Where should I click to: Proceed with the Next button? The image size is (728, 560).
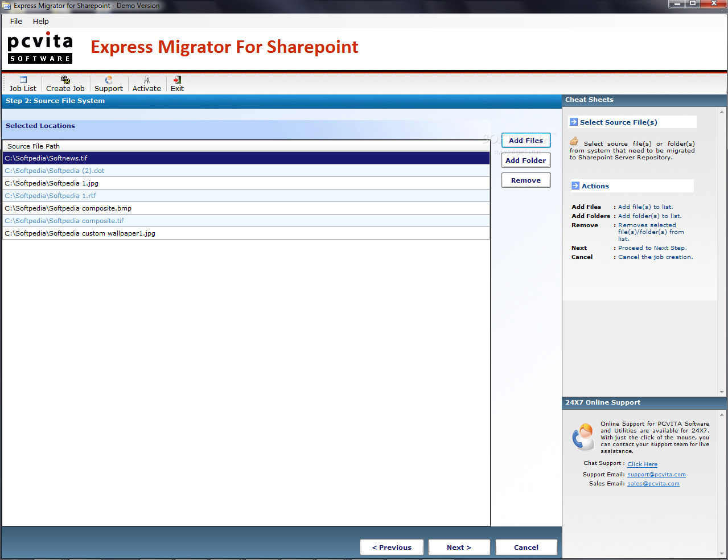[x=459, y=547]
